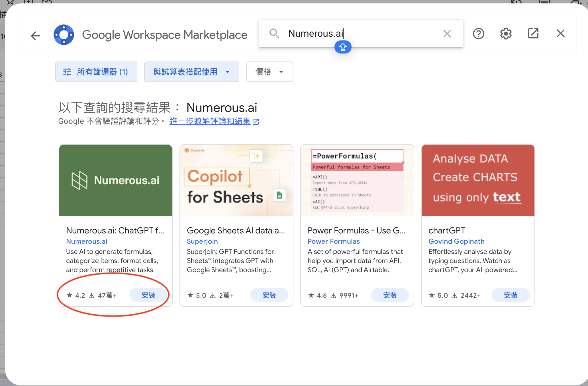Click the Govind Gopinath developer link
Image resolution: width=588 pixels, height=386 pixels.
point(456,241)
